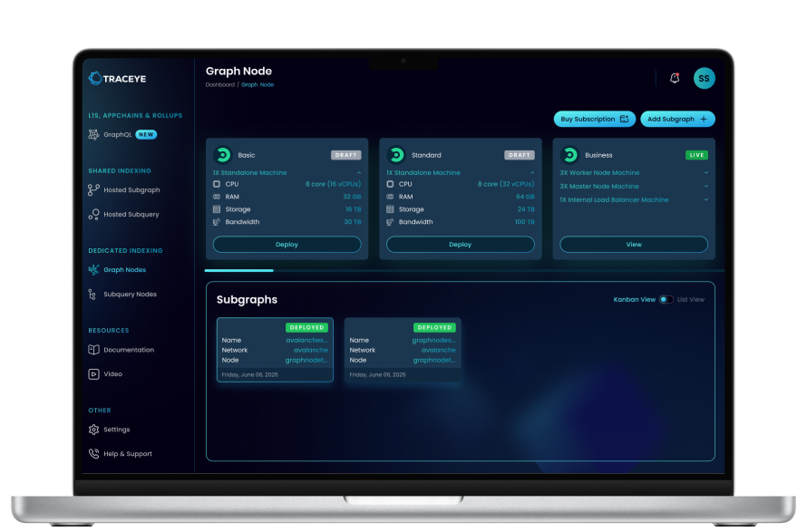
Task: Expand the 3X Master Node Machine row
Action: [705, 186]
